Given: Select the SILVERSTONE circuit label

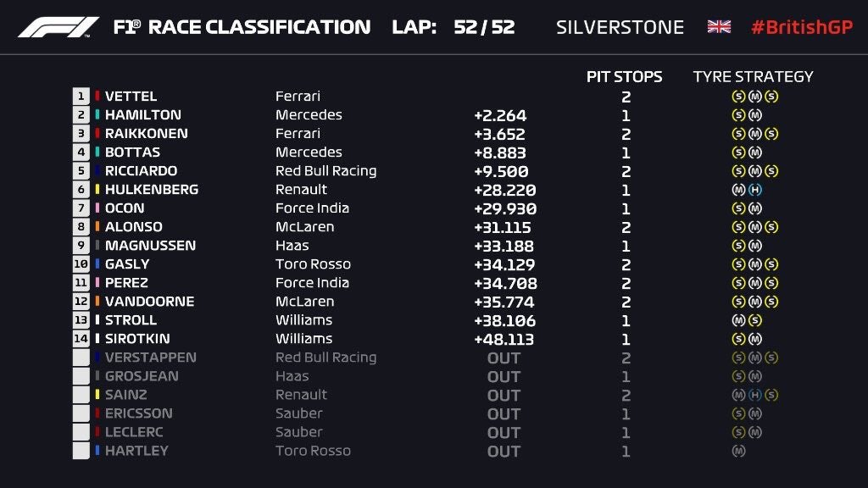Looking at the screenshot, I should click(620, 27).
